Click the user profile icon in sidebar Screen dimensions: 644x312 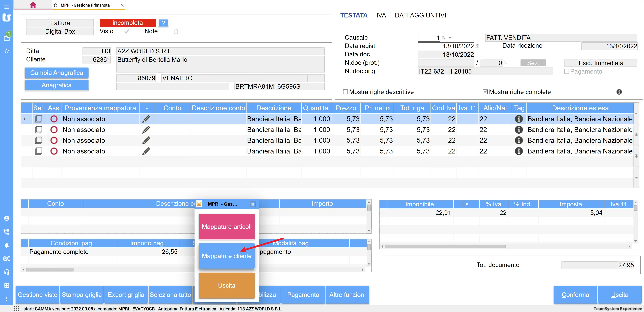[x=7, y=218]
